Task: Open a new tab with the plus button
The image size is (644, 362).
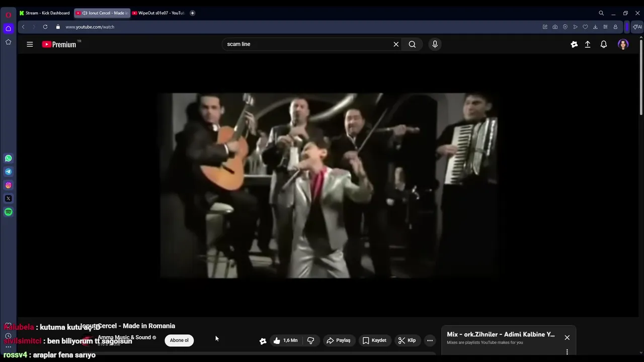Action: pyautogui.click(x=192, y=13)
